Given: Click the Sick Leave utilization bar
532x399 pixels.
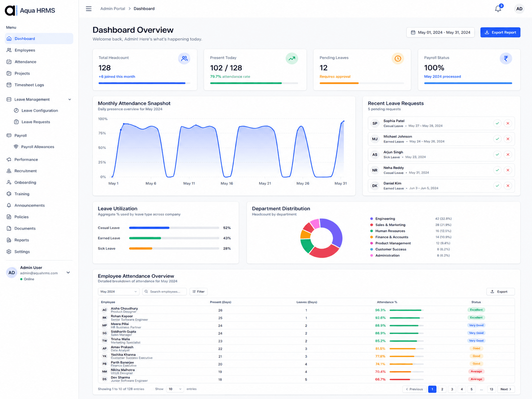Looking at the screenshot, I should (x=174, y=248).
